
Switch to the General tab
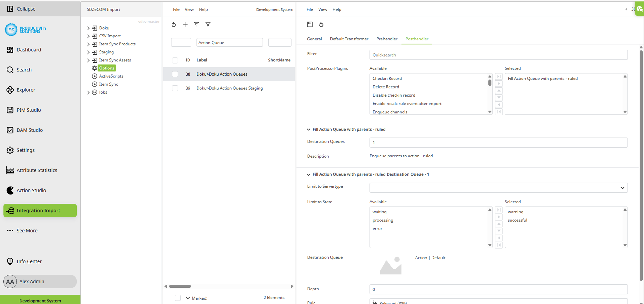[314, 39]
